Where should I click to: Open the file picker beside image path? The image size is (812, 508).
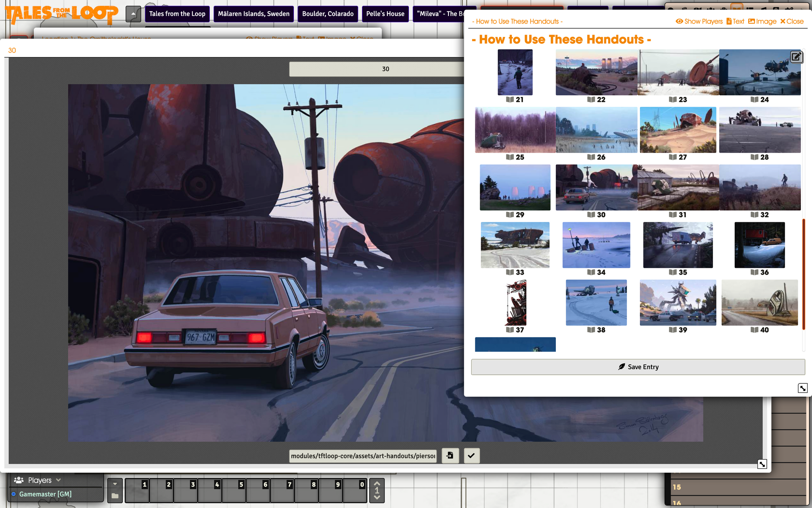click(450, 456)
